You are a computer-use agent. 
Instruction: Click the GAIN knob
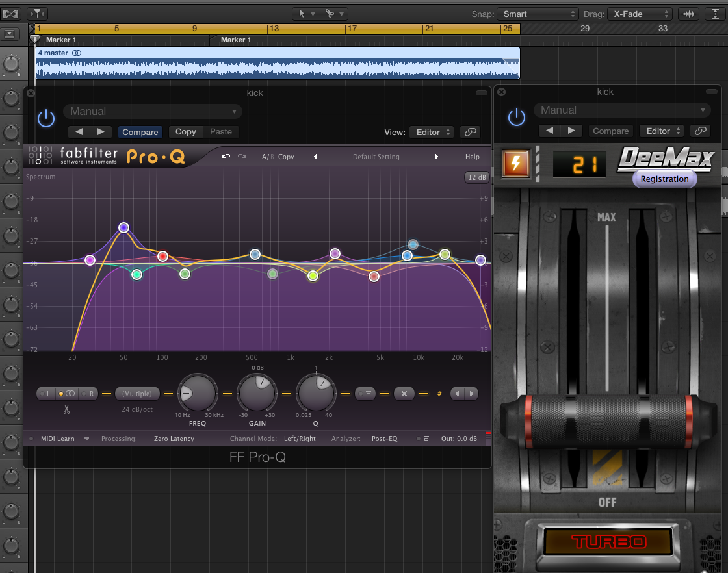[257, 394]
